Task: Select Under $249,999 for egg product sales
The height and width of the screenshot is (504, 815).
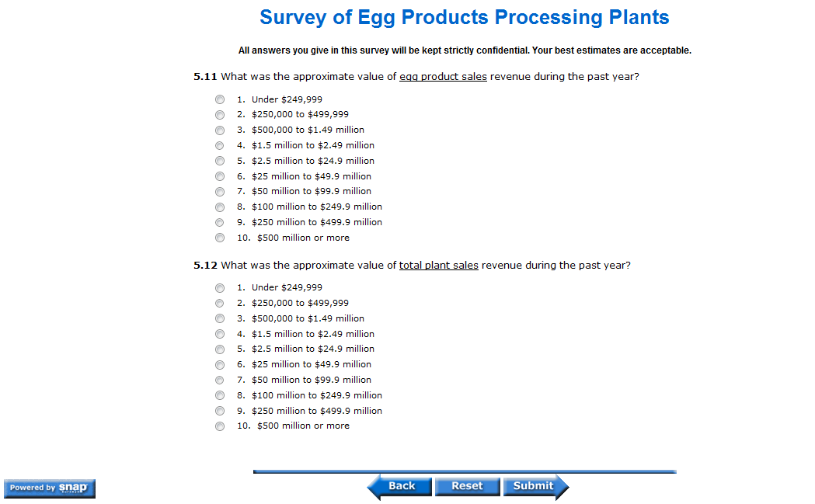Action: click(220, 99)
